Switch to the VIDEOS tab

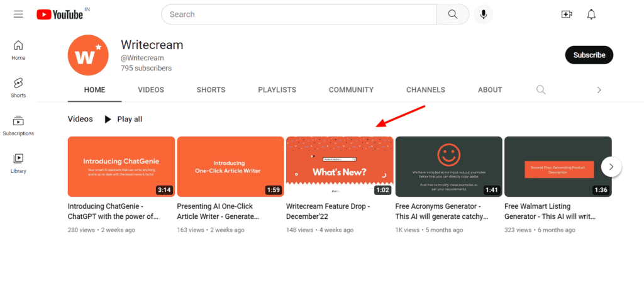pos(151,90)
